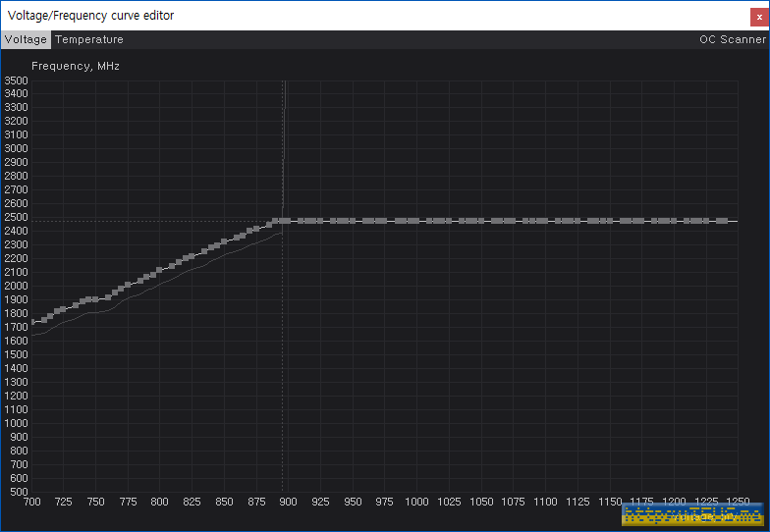Click the 3500 label on the frequency axis

[16, 80]
